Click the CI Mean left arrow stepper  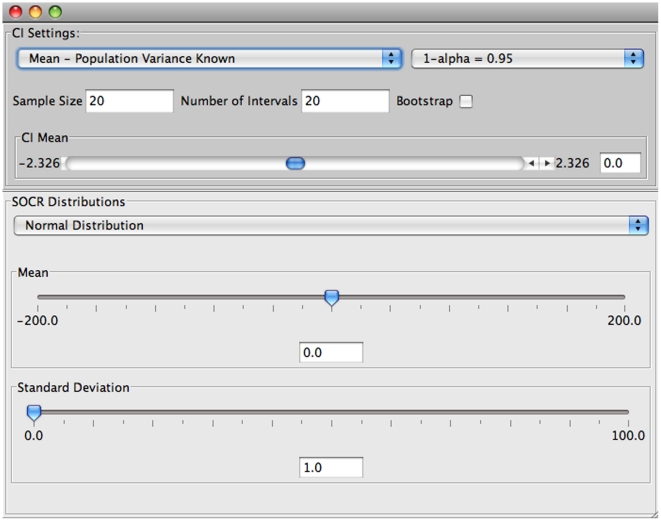tap(532, 163)
